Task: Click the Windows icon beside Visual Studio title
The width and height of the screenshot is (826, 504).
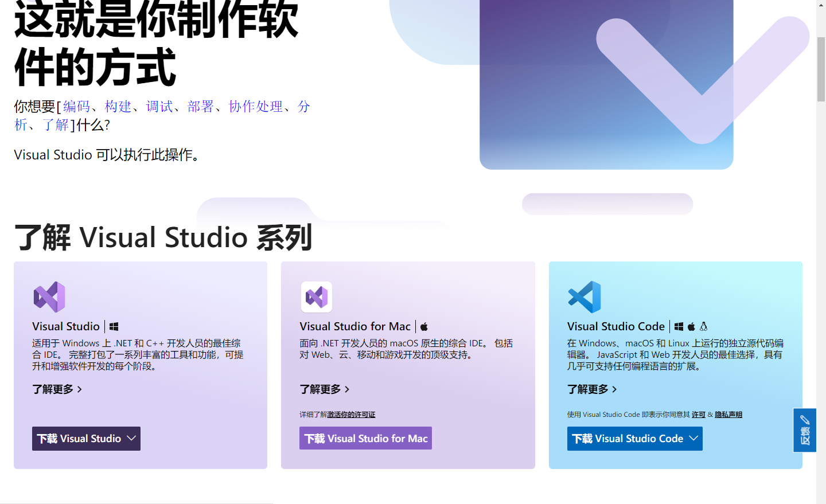Action: 114,326
